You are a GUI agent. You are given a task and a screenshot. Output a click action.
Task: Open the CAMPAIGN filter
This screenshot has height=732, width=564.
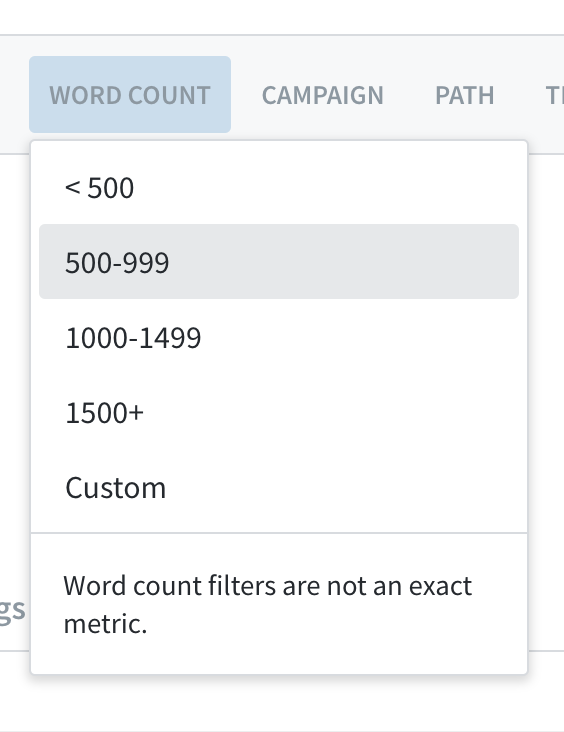point(323,95)
